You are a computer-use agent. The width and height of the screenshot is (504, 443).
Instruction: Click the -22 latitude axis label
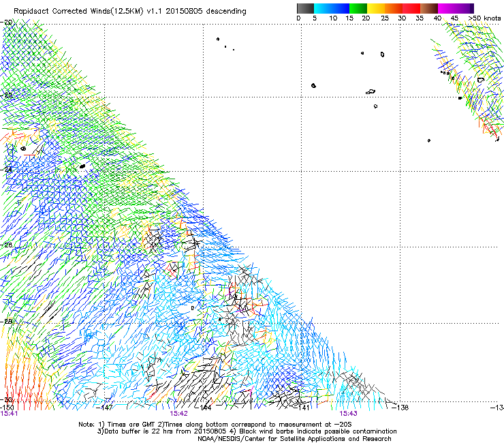[x=6, y=95]
